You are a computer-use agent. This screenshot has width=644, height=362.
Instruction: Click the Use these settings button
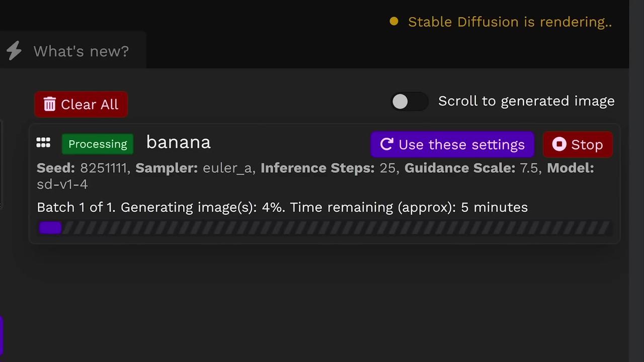coord(452,144)
